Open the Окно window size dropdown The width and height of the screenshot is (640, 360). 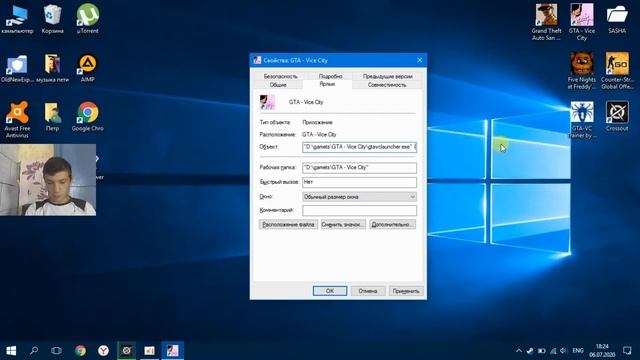pyautogui.click(x=359, y=197)
